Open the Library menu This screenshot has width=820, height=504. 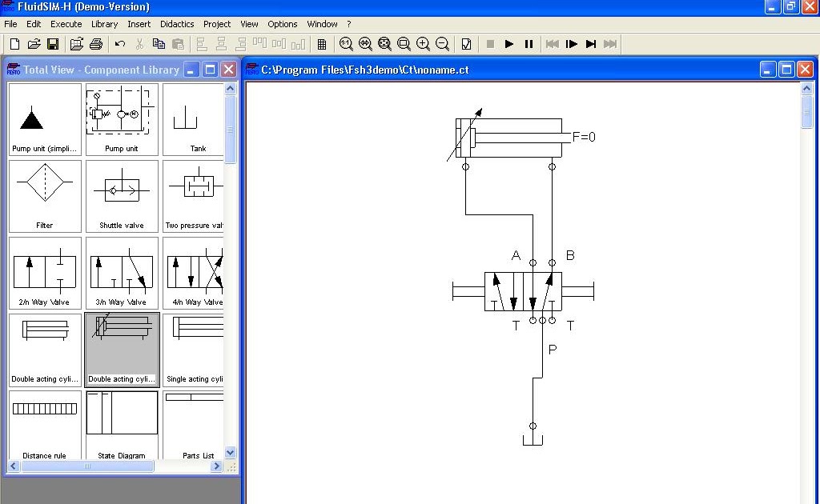point(105,24)
